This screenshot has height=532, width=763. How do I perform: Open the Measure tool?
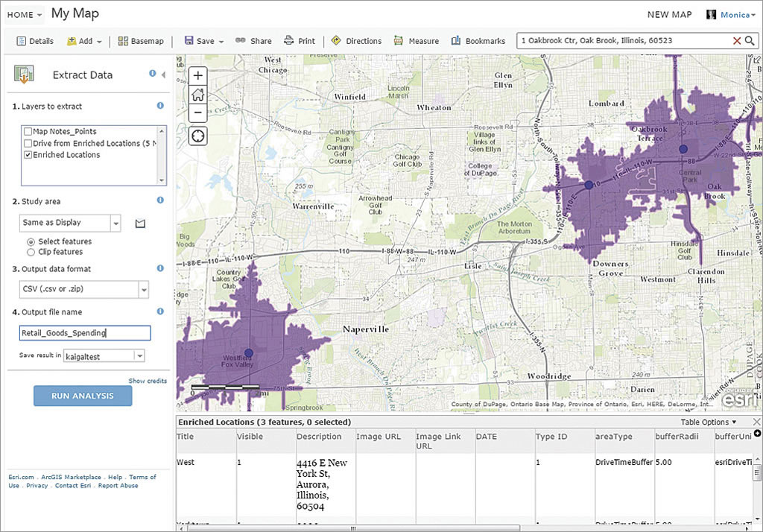(417, 42)
